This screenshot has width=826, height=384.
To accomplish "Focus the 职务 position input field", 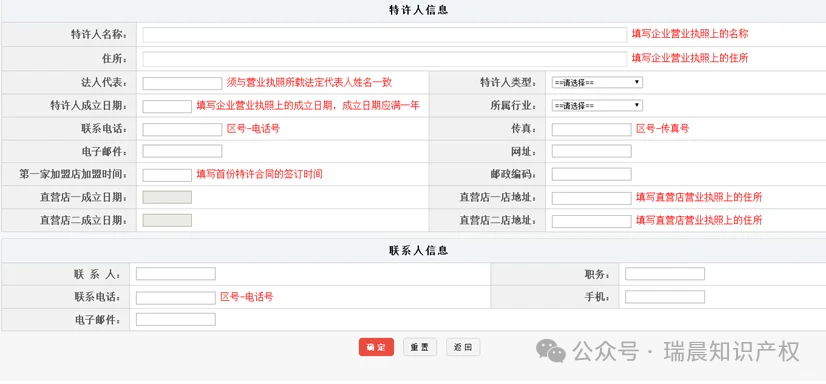I will coord(665,274).
